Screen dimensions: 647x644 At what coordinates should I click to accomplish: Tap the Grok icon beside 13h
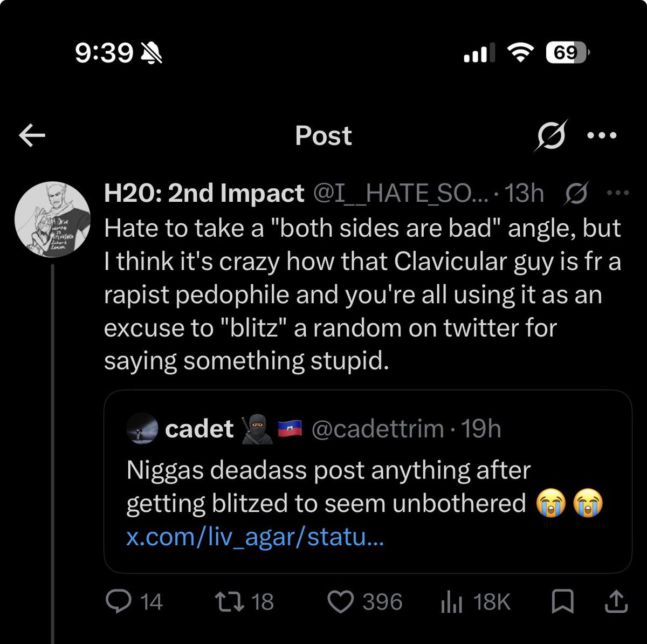tap(576, 194)
